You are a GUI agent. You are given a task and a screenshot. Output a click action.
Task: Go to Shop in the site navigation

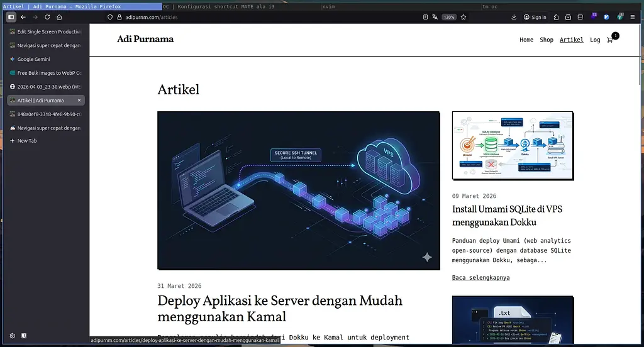tap(547, 40)
